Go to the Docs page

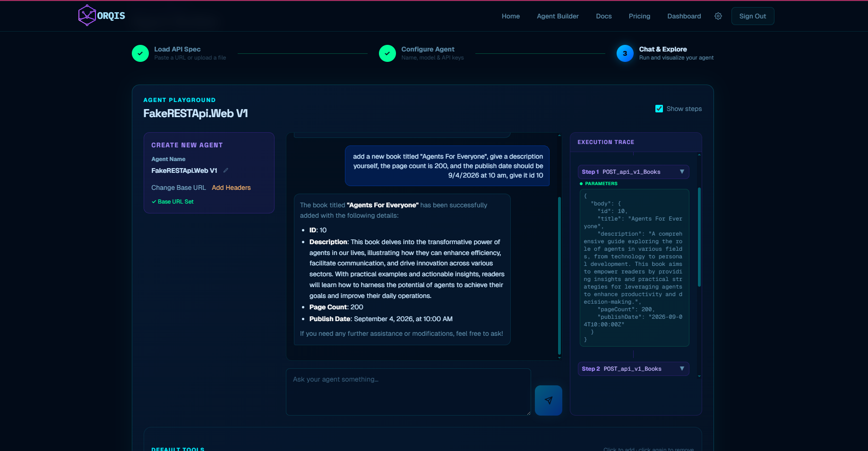603,16
